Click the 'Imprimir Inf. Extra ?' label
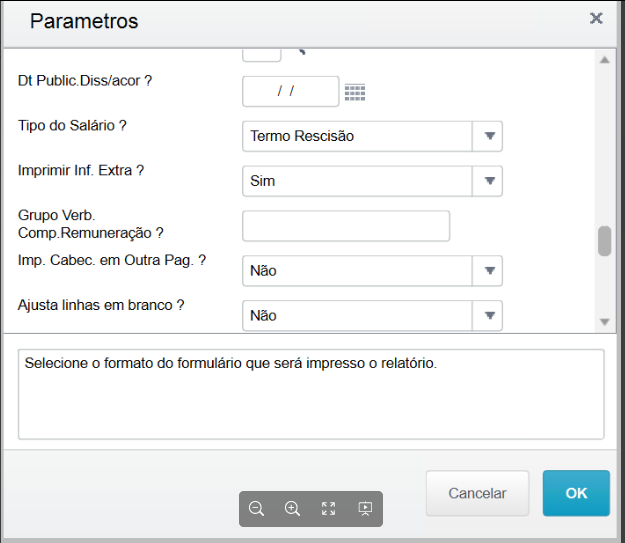 81,171
